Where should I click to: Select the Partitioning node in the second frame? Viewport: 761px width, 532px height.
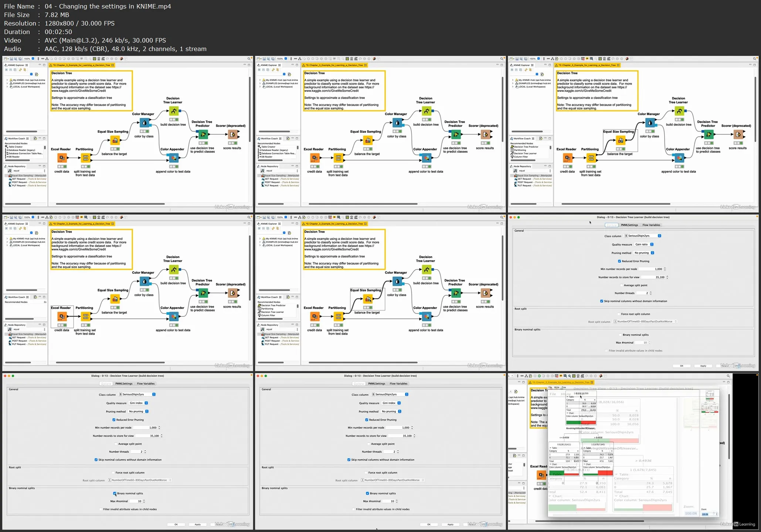click(x=338, y=158)
